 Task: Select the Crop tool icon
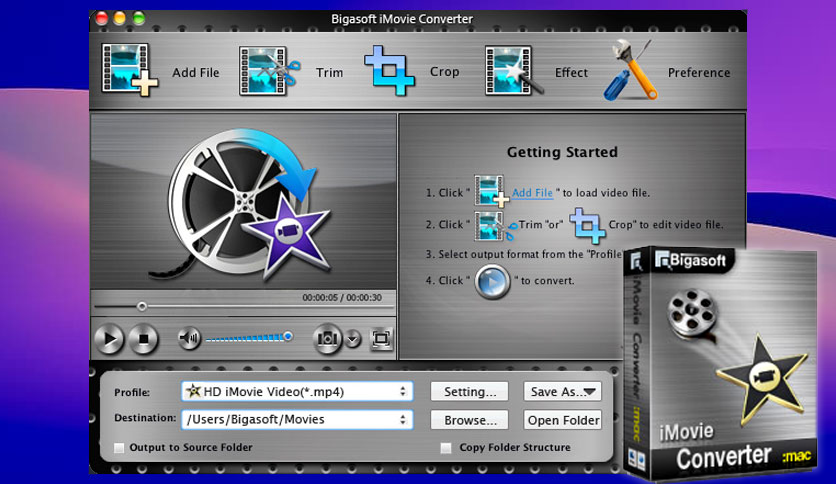coord(389,70)
